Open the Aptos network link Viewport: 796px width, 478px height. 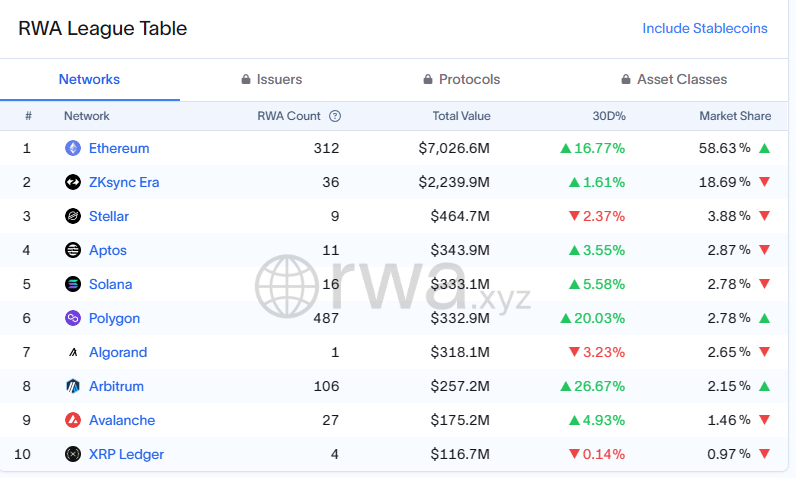point(108,250)
